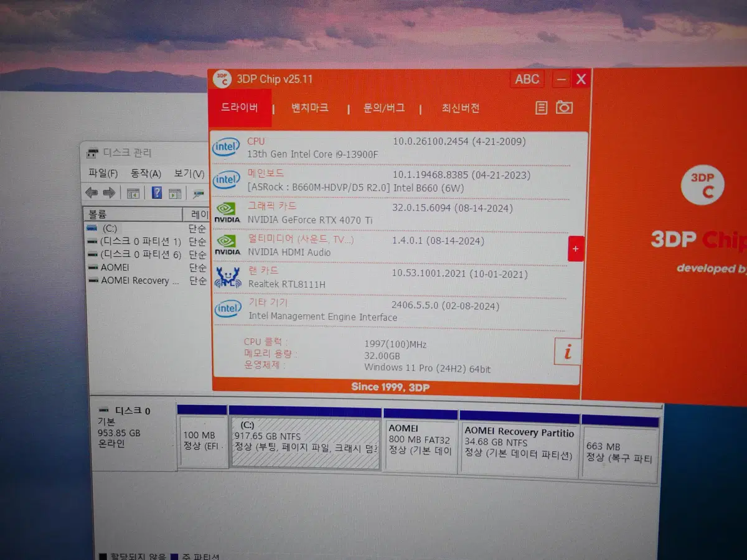Click the Intel CPU driver icon
This screenshot has height=560, width=747.
tap(226, 147)
